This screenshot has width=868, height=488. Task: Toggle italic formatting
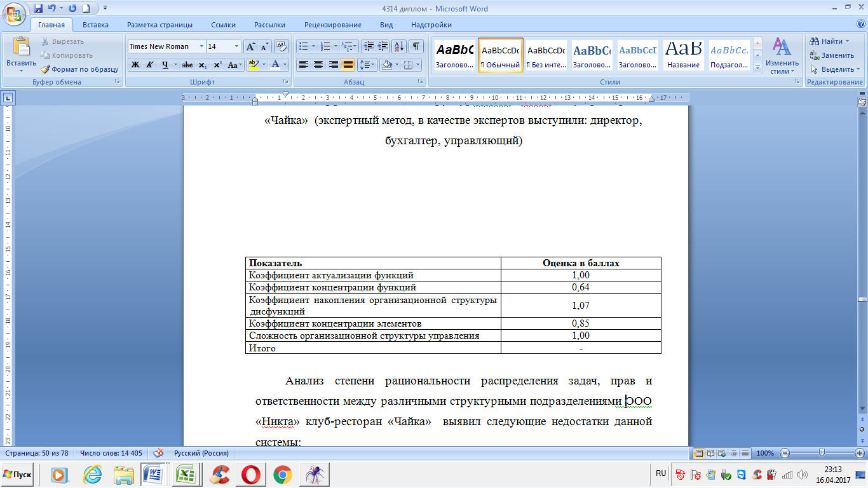(150, 65)
